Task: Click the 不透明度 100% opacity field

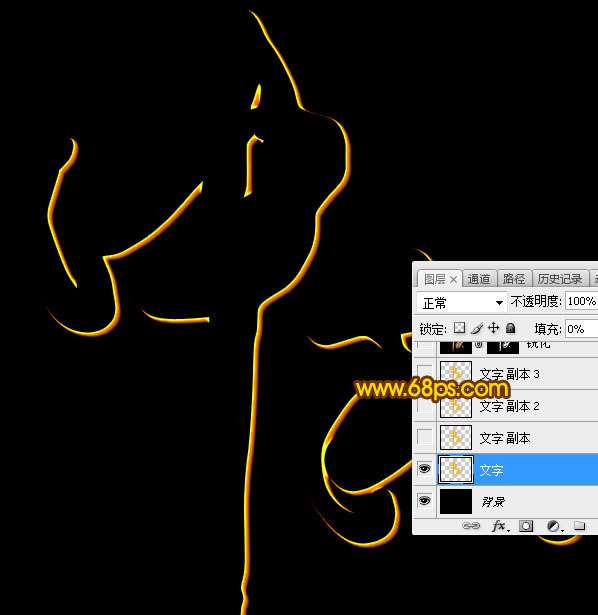Action: pos(581,302)
